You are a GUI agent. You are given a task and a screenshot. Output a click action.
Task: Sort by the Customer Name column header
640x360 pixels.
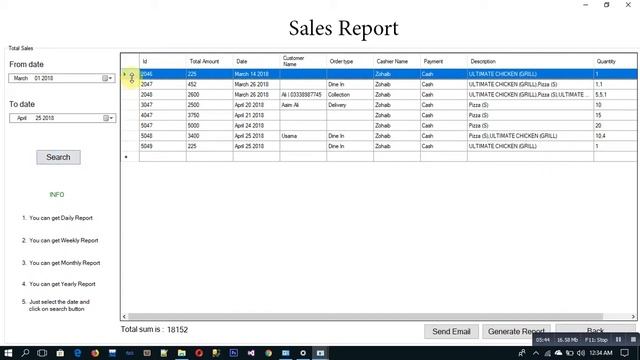click(303, 61)
